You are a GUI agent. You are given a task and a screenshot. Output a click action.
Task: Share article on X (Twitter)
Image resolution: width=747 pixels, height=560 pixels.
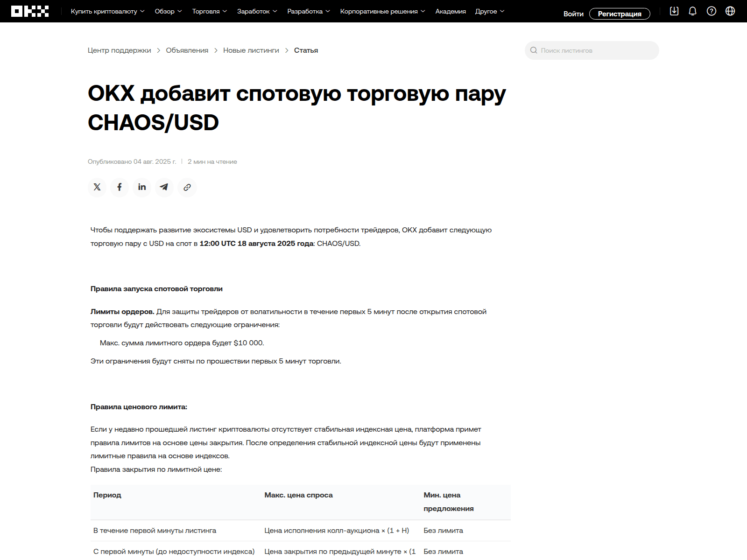[x=97, y=187]
